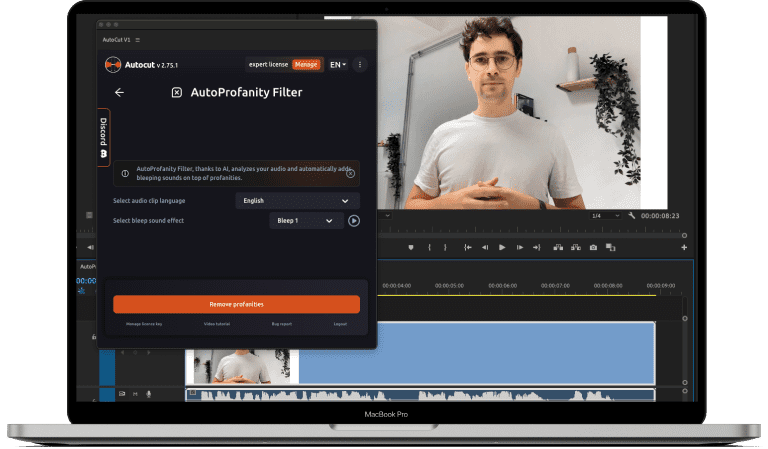Step back one frame

[x=485, y=248]
